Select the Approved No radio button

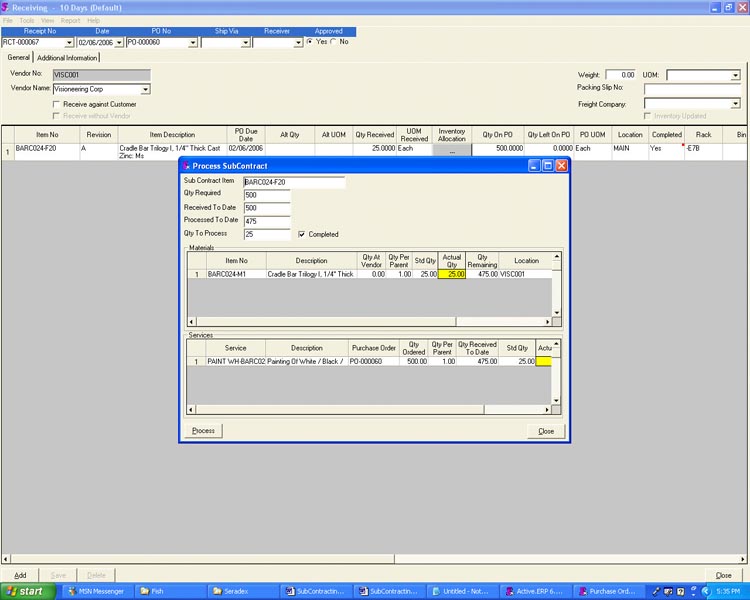tap(334, 42)
